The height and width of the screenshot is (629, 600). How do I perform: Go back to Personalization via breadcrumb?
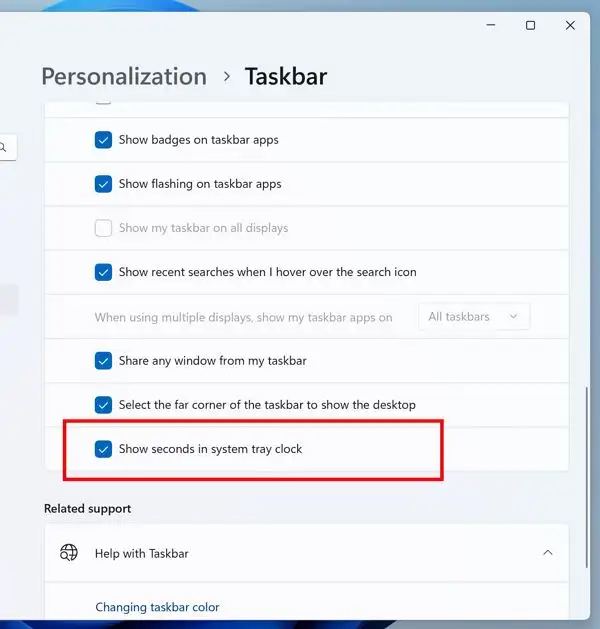coord(124,77)
